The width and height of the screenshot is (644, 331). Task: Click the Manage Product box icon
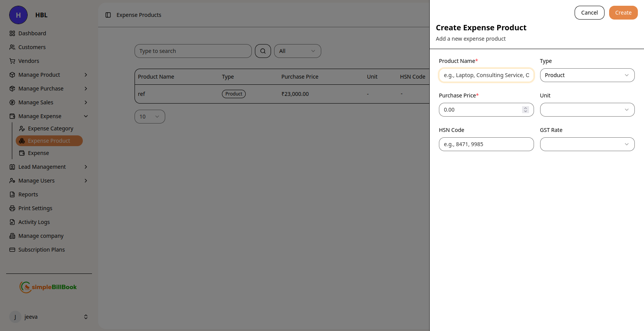point(12,75)
